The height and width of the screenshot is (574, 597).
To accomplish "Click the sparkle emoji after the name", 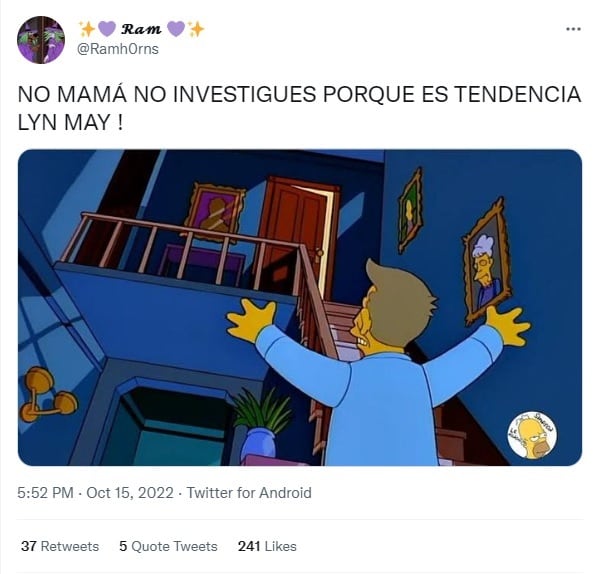I will tap(196, 29).
